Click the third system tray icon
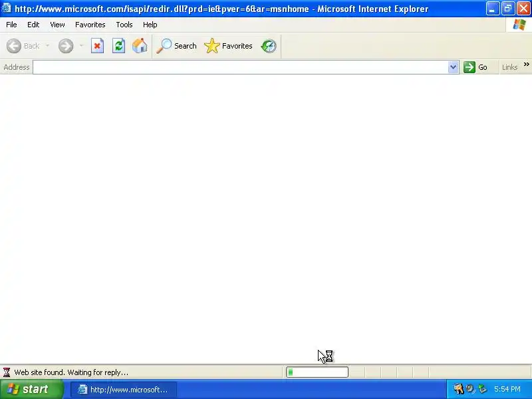Viewport: 532px width, 399px height. [x=482, y=389]
